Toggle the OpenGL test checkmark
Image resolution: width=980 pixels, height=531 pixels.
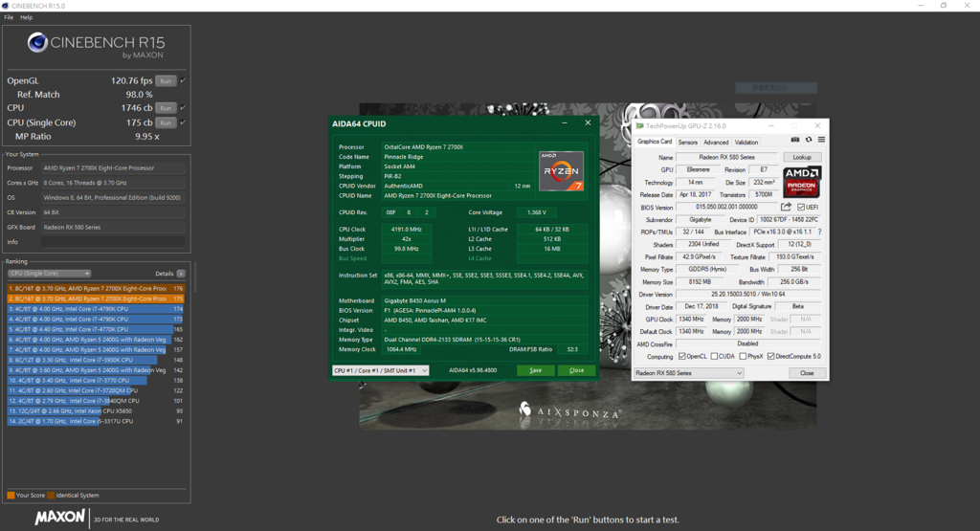(183, 80)
